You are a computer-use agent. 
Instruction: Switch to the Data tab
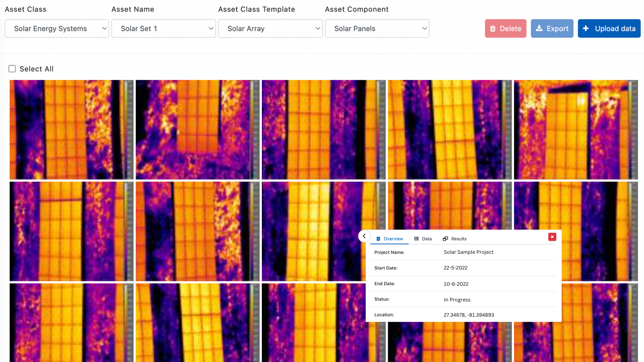coord(423,239)
